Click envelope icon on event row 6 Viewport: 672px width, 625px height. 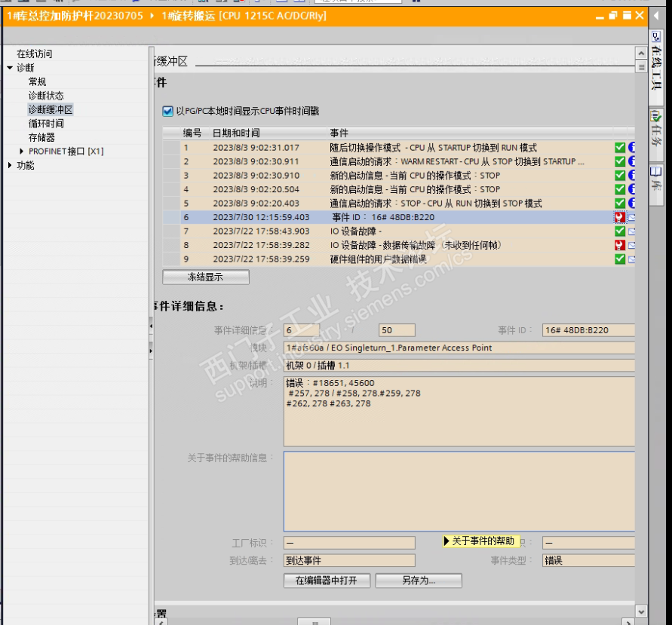tap(632, 218)
